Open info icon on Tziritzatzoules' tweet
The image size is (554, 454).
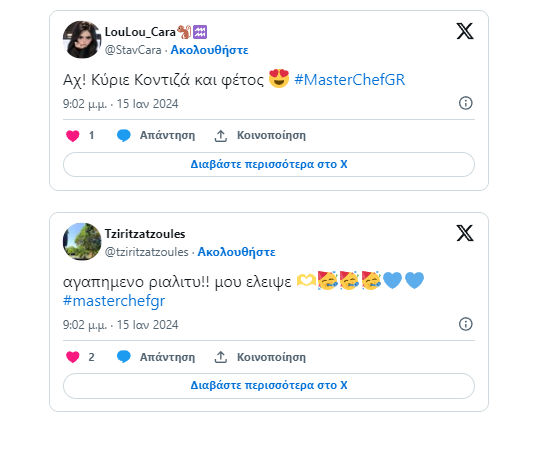pyautogui.click(x=465, y=324)
